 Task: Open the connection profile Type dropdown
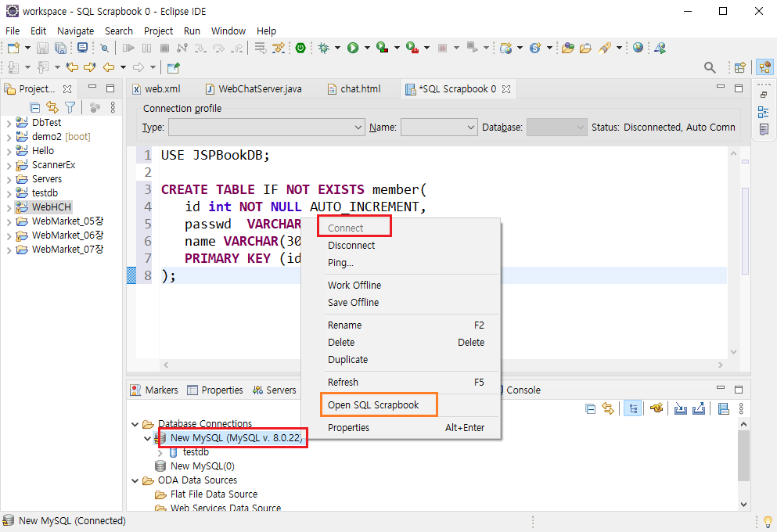266,127
